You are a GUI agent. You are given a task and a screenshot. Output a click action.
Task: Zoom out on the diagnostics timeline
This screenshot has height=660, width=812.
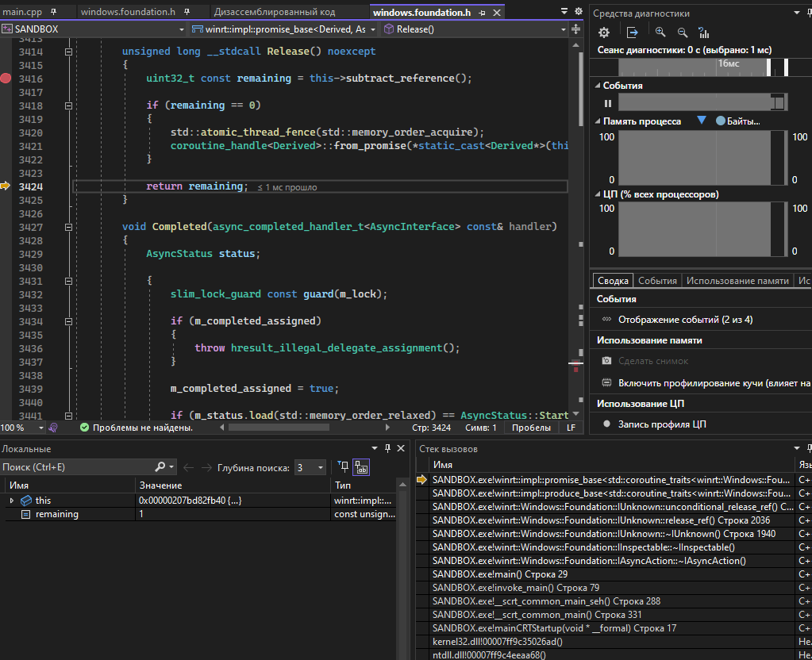coord(683,32)
